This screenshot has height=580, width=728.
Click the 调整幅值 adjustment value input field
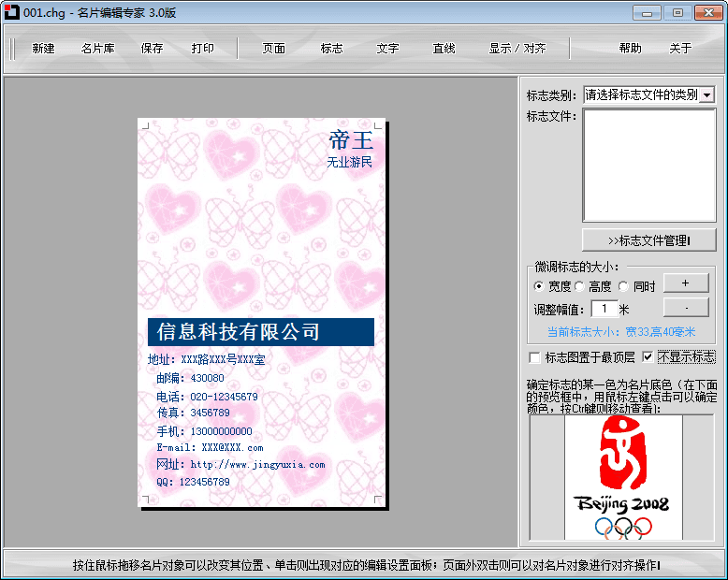[604, 309]
